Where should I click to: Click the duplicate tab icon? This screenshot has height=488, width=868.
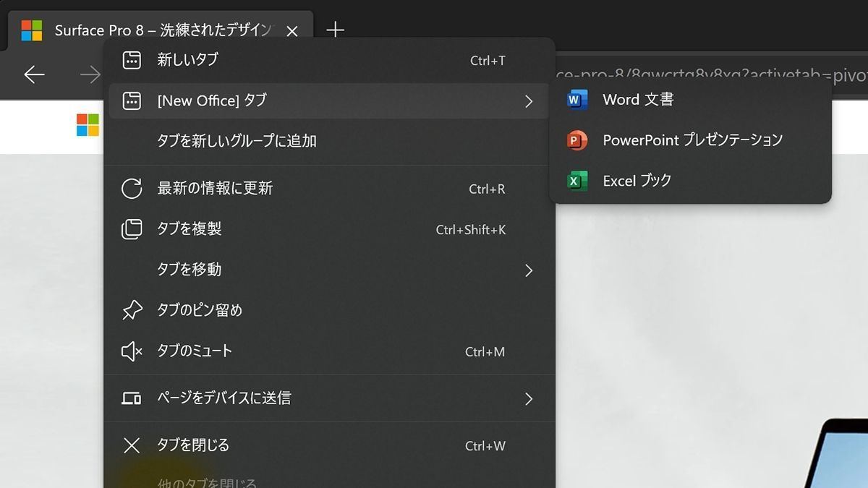pyautogui.click(x=132, y=229)
